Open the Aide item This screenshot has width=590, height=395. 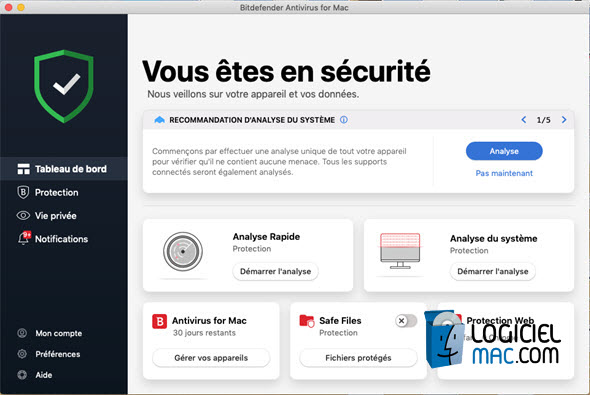44,375
